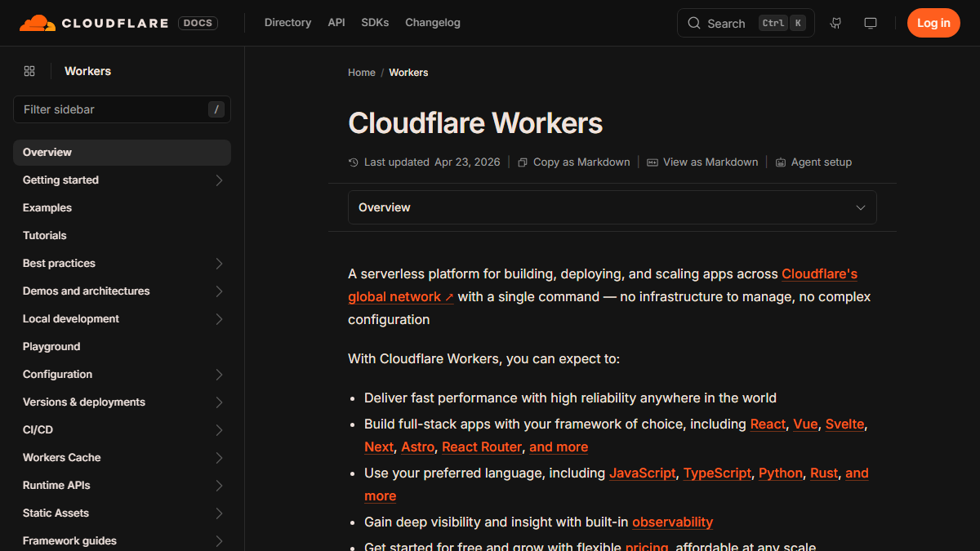Click the slash shortcut key in Filter sidebar
This screenshot has width=980, height=551.
click(216, 109)
